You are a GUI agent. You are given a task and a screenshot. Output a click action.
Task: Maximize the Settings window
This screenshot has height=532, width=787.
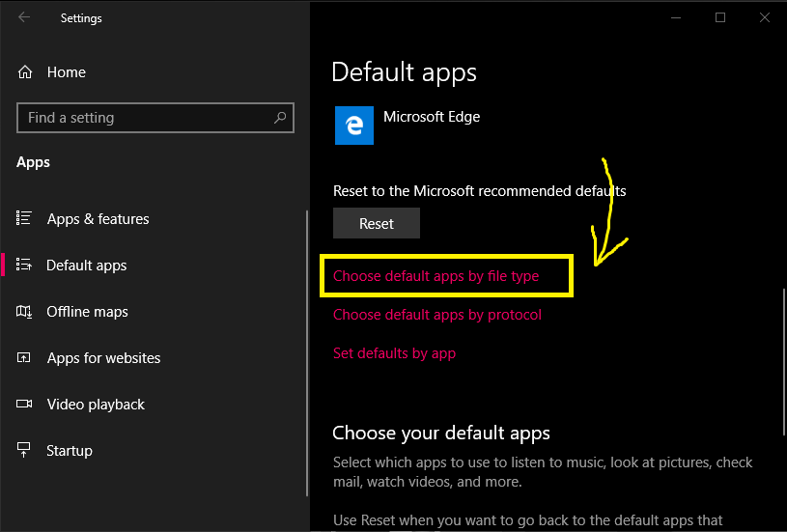[720, 17]
